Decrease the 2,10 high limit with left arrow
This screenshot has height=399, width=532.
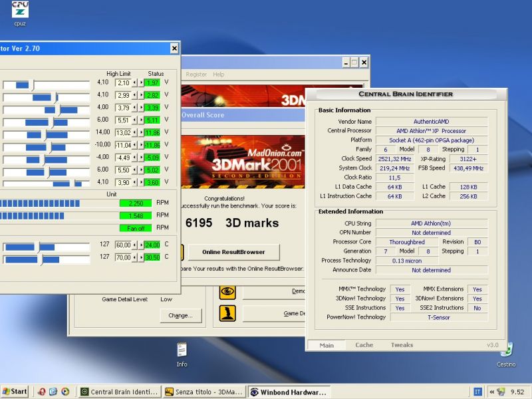pos(135,82)
